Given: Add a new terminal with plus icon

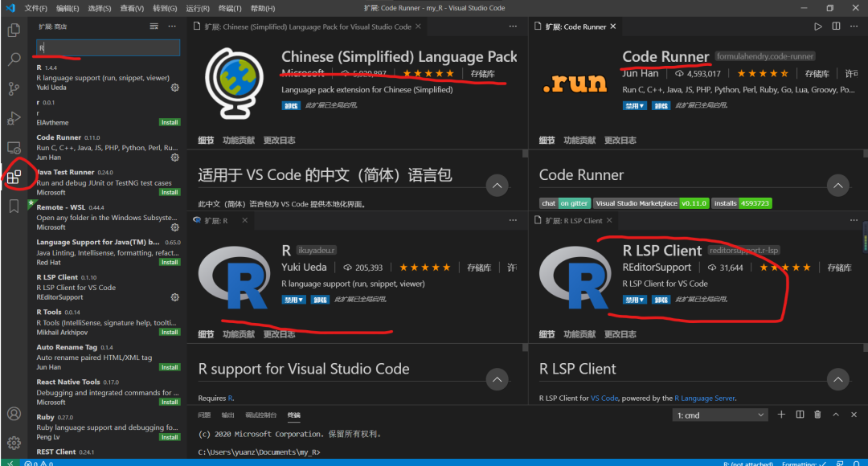Looking at the screenshot, I should coord(781,415).
